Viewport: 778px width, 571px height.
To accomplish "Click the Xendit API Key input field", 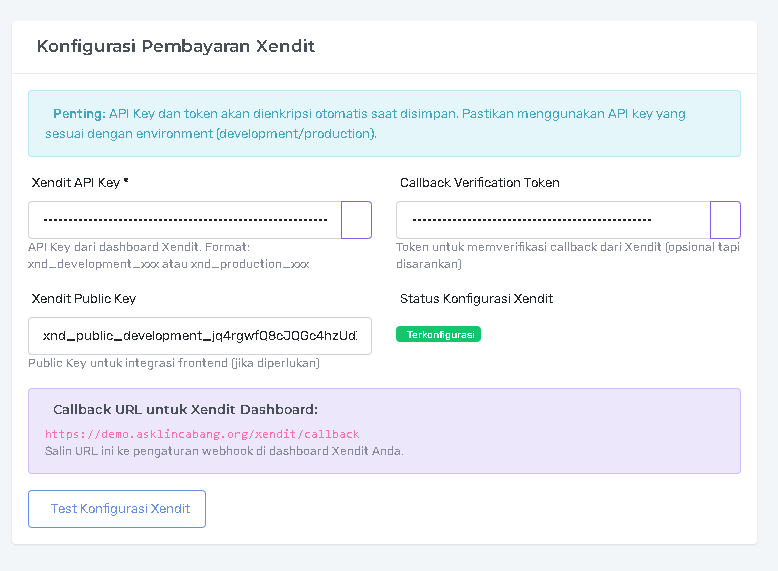I will [185, 219].
